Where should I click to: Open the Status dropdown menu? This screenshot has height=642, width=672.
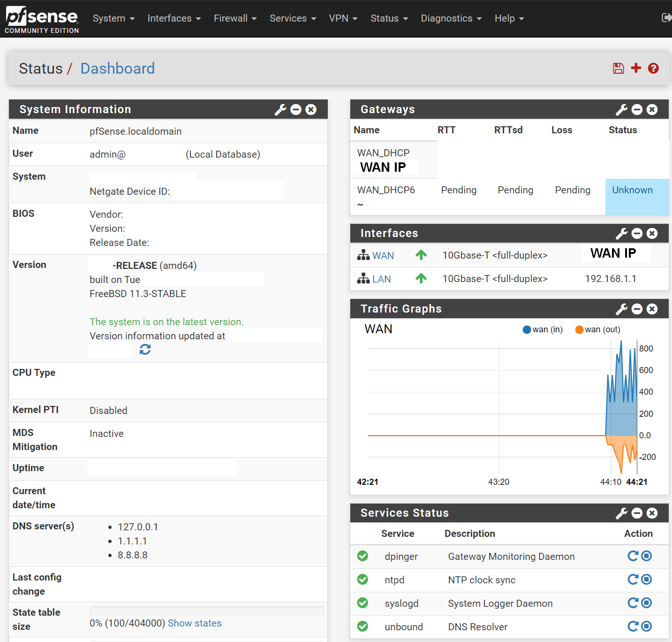[x=389, y=18]
